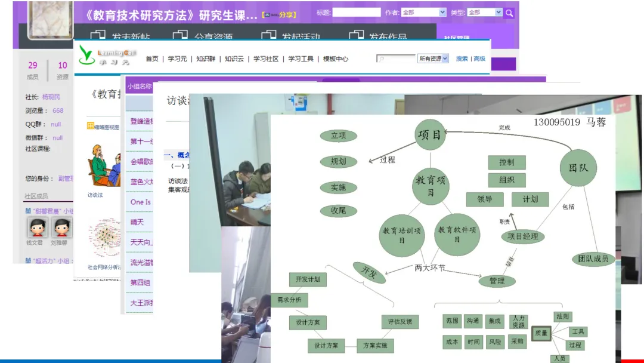Open the 所有资源 resource dropdown

[x=433, y=59]
